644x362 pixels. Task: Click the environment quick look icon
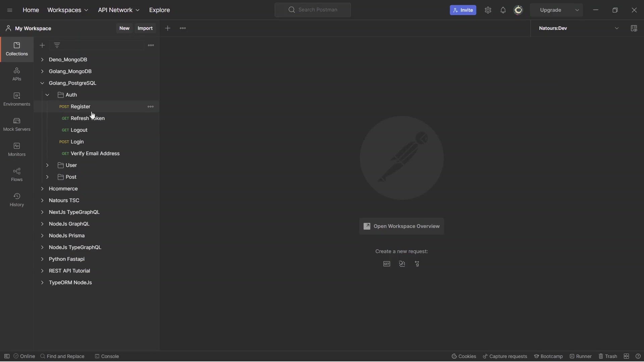634,28
